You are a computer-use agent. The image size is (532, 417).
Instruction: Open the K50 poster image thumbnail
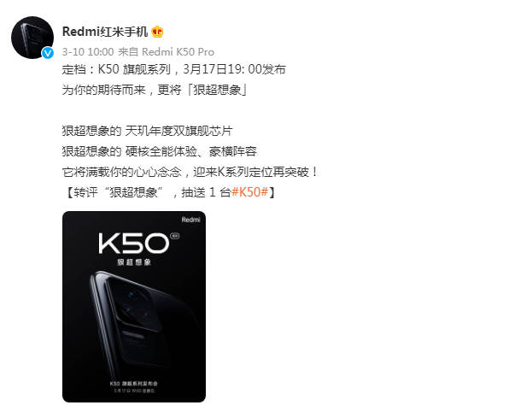click(x=134, y=307)
